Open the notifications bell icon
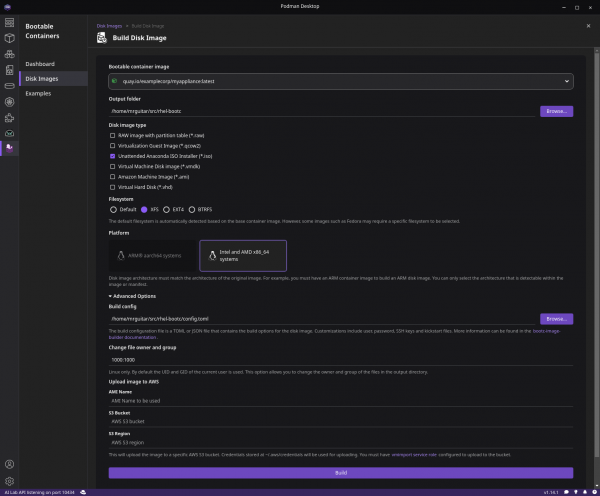The image size is (600, 496). pyautogui.click(x=585, y=492)
